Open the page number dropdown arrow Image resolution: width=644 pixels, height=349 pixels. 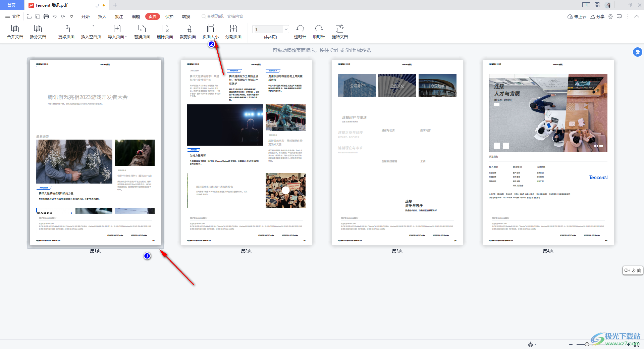[x=286, y=29]
